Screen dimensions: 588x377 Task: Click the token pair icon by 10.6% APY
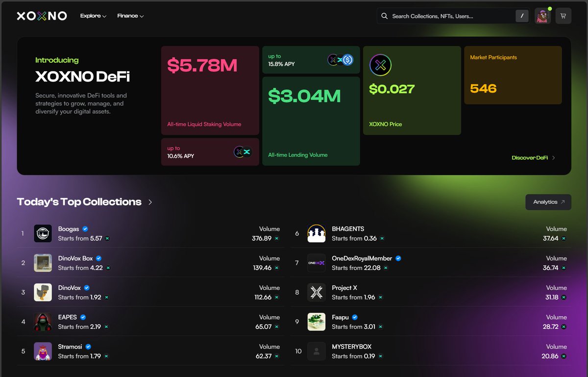pos(243,152)
